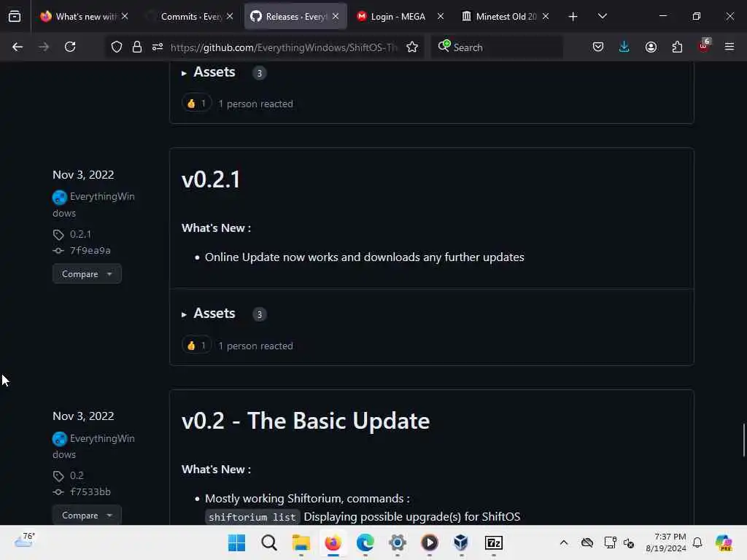Screen dimensions: 747x560
Task: Open the media player taskbar icon
Action: tap(429, 542)
